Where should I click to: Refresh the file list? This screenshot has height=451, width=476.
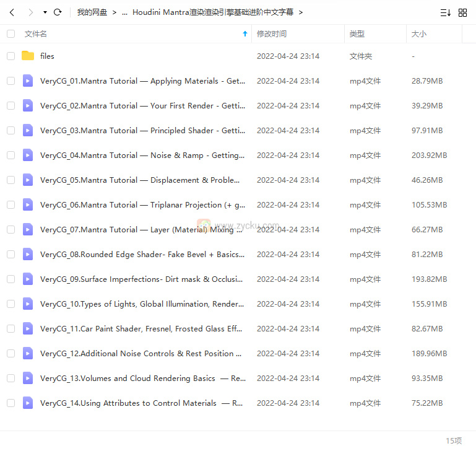[58, 12]
